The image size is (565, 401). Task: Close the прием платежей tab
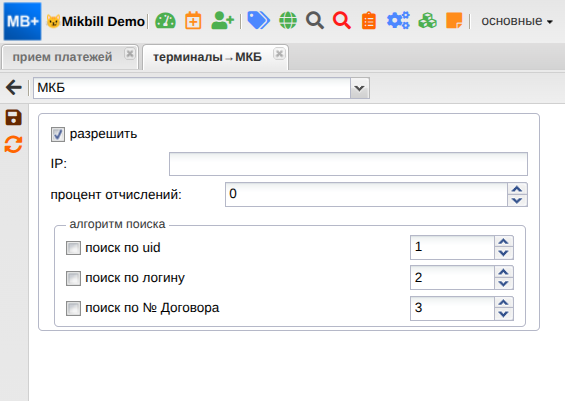tap(130, 54)
